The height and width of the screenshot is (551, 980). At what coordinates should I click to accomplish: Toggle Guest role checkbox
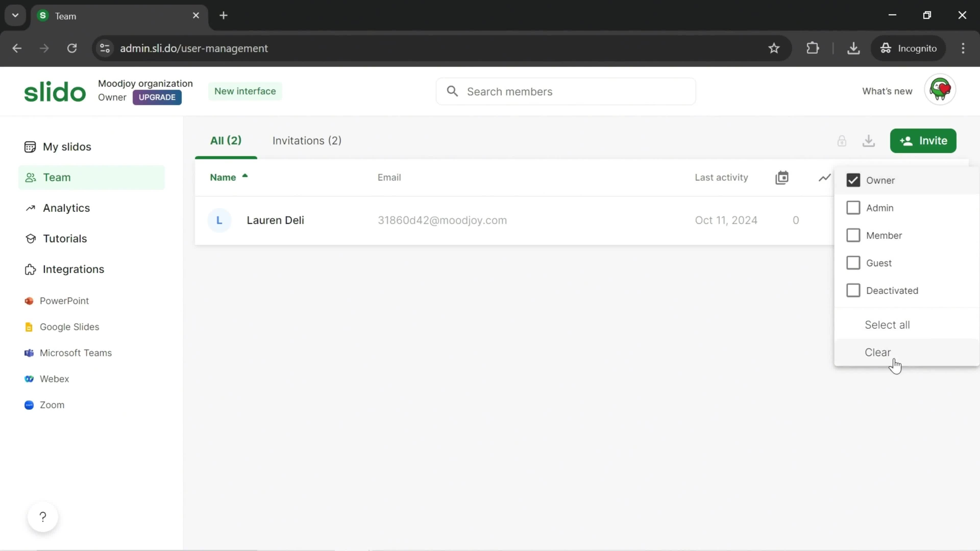pyautogui.click(x=853, y=262)
